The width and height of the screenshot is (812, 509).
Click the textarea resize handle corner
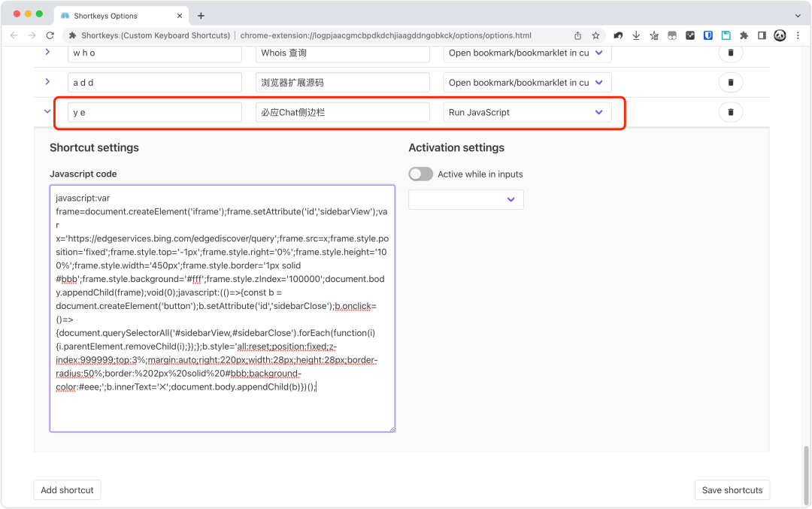[392, 429]
